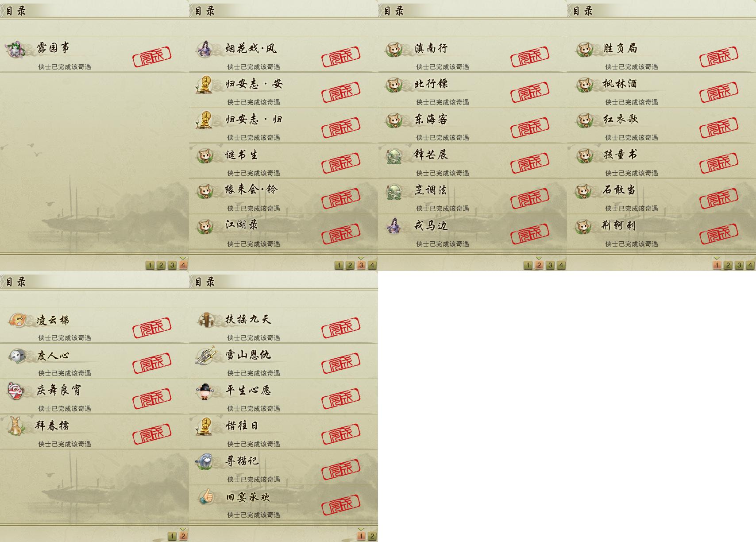Click the green icon next to 锋芒展

(393, 155)
